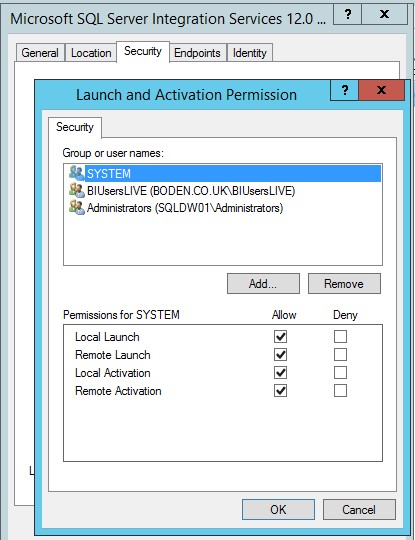
Task: Switch to the General tab
Action: (x=40, y=53)
